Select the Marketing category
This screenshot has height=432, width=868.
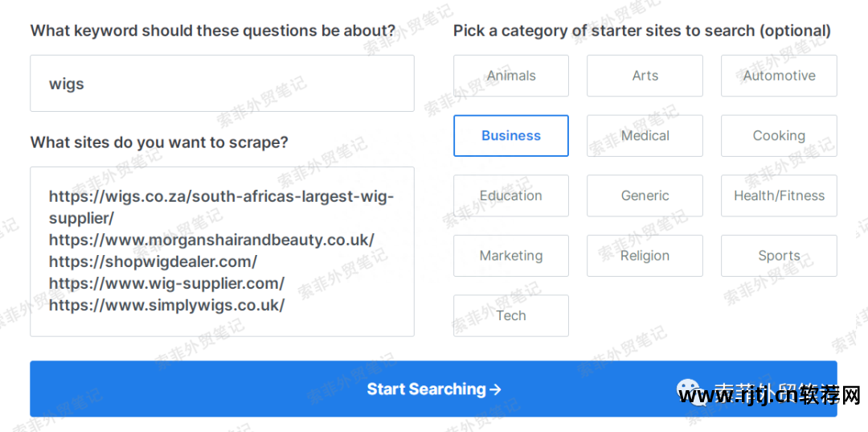click(511, 256)
